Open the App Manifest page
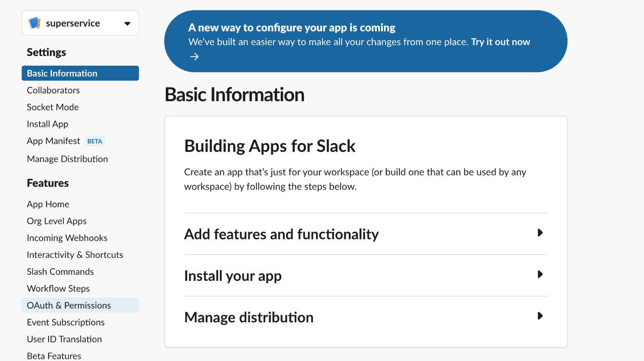 [54, 141]
